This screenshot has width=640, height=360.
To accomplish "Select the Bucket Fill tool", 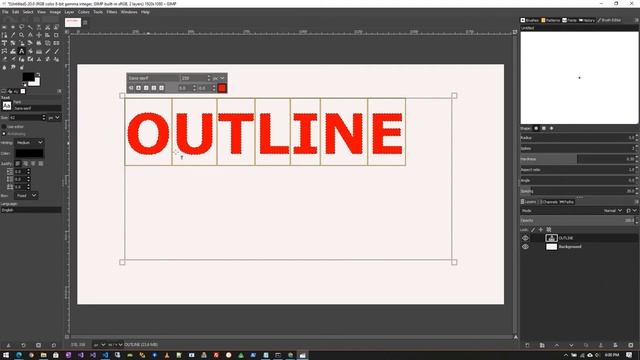I will pyautogui.click(x=30, y=51).
